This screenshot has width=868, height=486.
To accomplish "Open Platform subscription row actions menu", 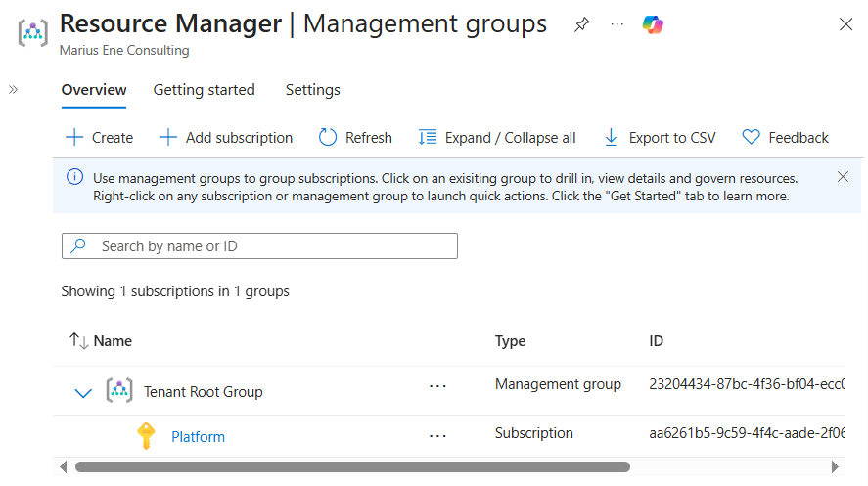I will click(x=437, y=436).
